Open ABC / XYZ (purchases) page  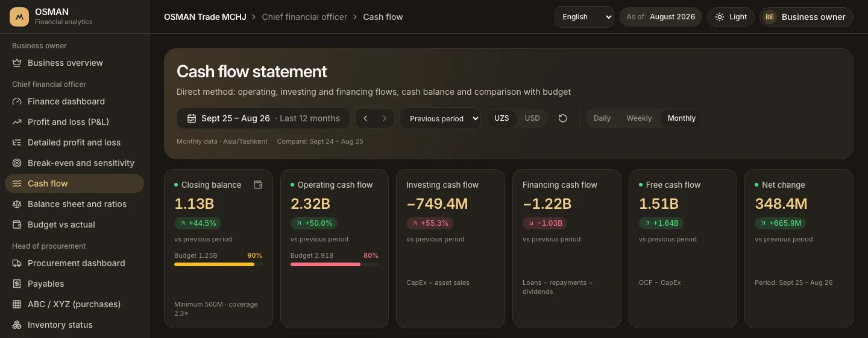[74, 304]
